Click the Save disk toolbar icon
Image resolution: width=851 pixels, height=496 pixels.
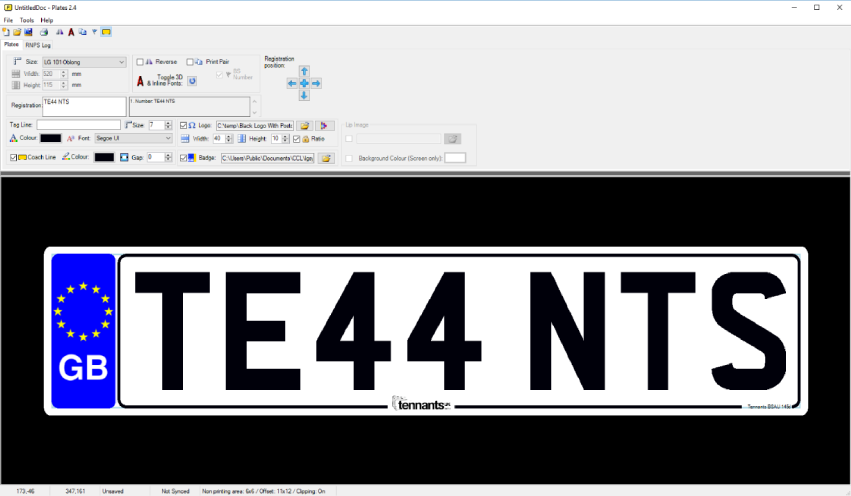(x=28, y=32)
